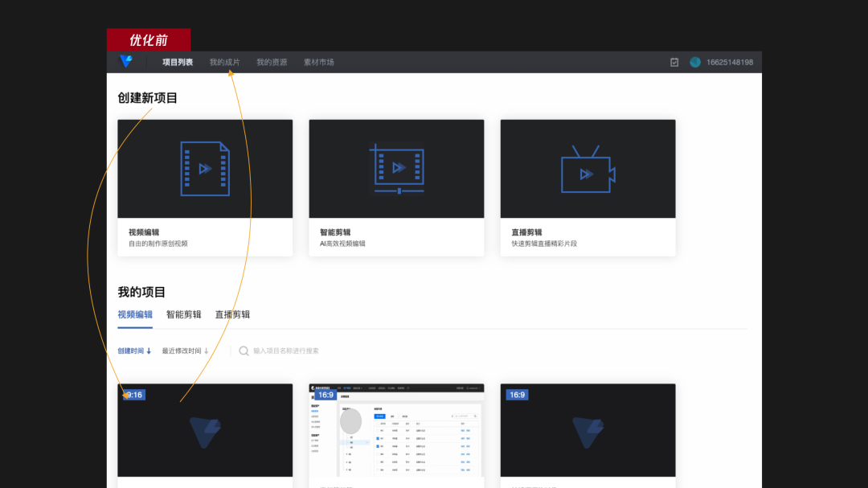This screenshot has height=488, width=868.
Task: Click text AI高效视频编辑
Action: click(342, 243)
